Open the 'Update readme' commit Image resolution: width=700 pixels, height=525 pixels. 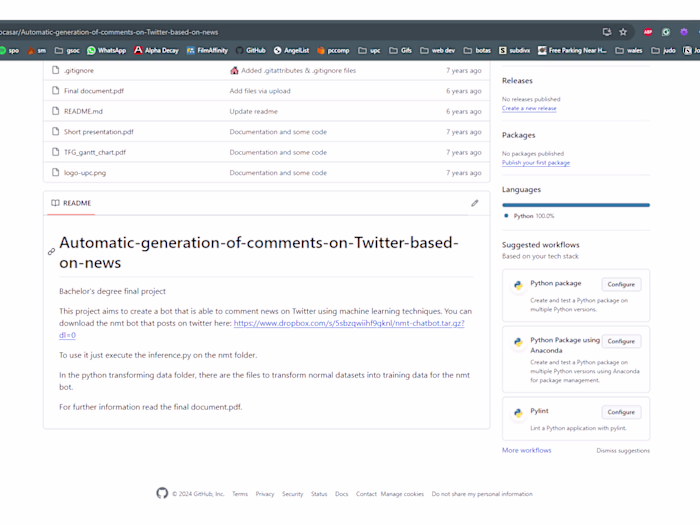[x=254, y=112]
